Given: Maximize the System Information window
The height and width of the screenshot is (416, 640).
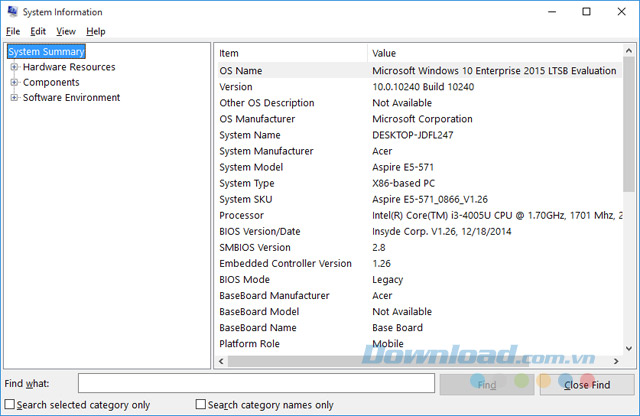Looking at the screenshot, I should [x=587, y=11].
